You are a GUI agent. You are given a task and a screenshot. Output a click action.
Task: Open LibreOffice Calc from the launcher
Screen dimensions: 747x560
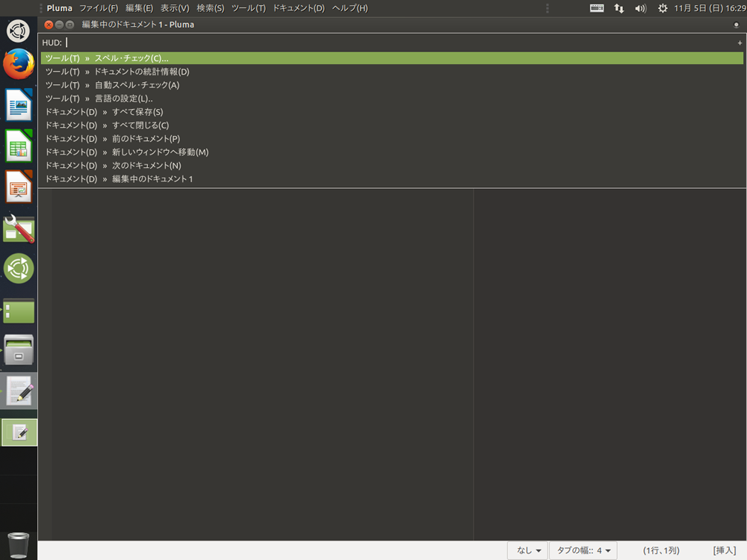(x=19, y=146)
